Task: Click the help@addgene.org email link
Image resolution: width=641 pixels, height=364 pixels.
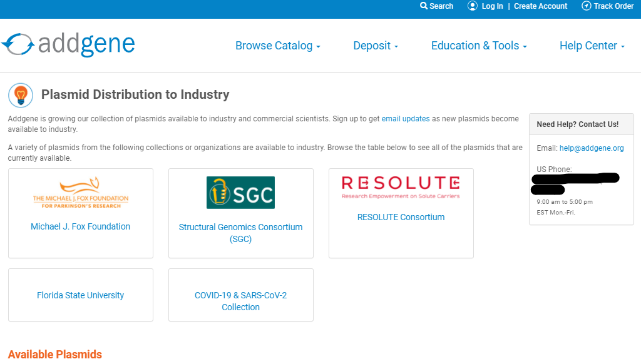Action: tap(592, 148)
